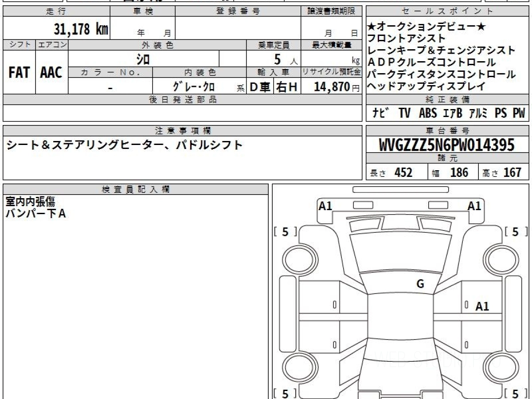Select the リサイクル預託金 header
532x399 pixels.
pyautogui.click(x=331, y=72)
